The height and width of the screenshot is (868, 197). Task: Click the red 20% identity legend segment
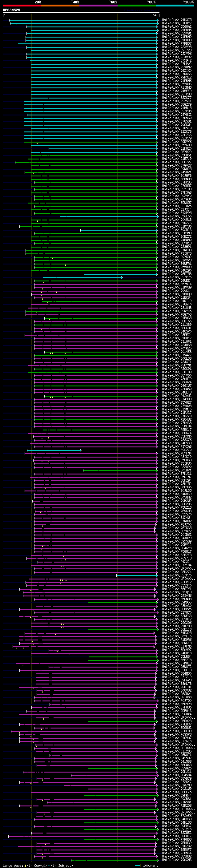[x=22, y=6]
